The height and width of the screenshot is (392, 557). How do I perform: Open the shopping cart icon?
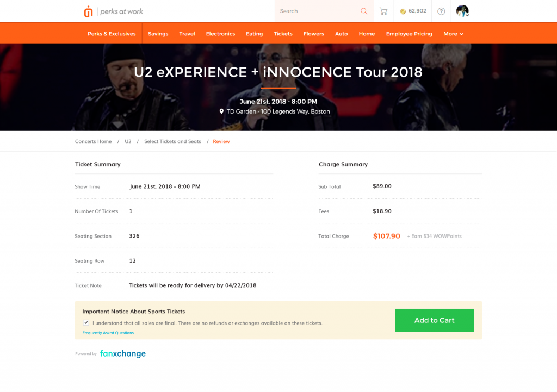(x=383, y=11)
